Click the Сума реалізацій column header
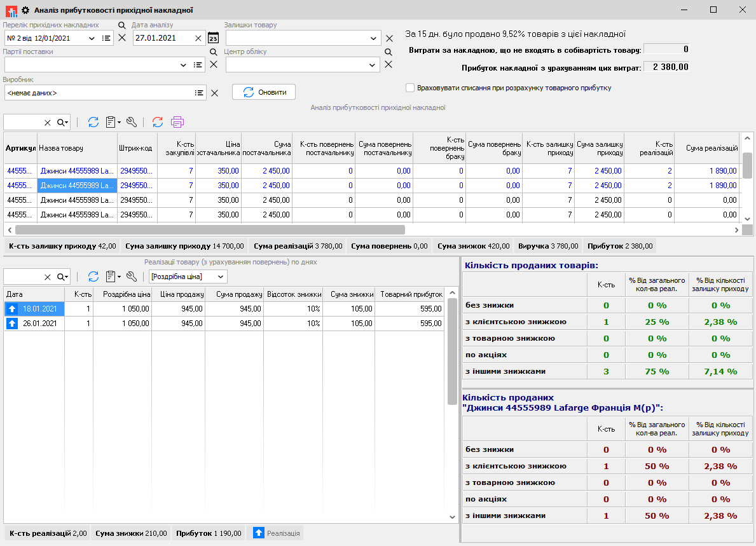756x546 pixels. pyautogui.click(x=706, y=148)
